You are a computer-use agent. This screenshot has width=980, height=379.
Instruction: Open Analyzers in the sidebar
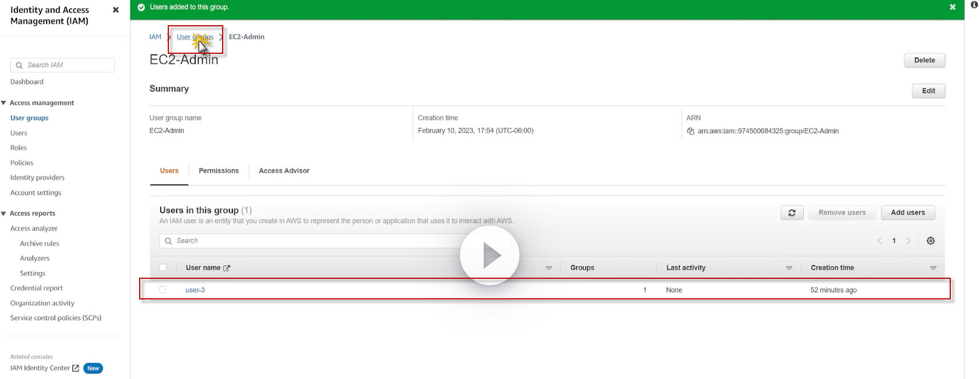[34, 258]
